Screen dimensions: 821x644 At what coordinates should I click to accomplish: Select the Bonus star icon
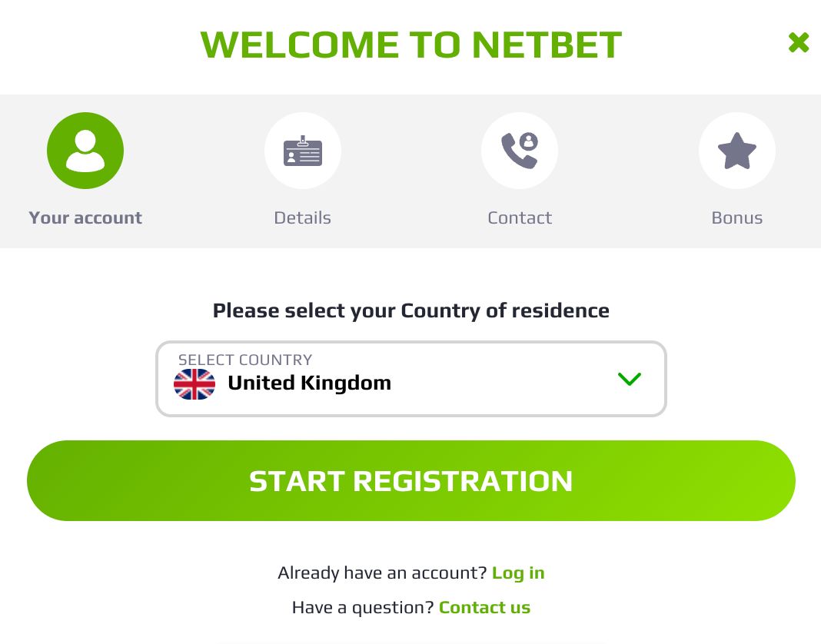click(737, 151)
